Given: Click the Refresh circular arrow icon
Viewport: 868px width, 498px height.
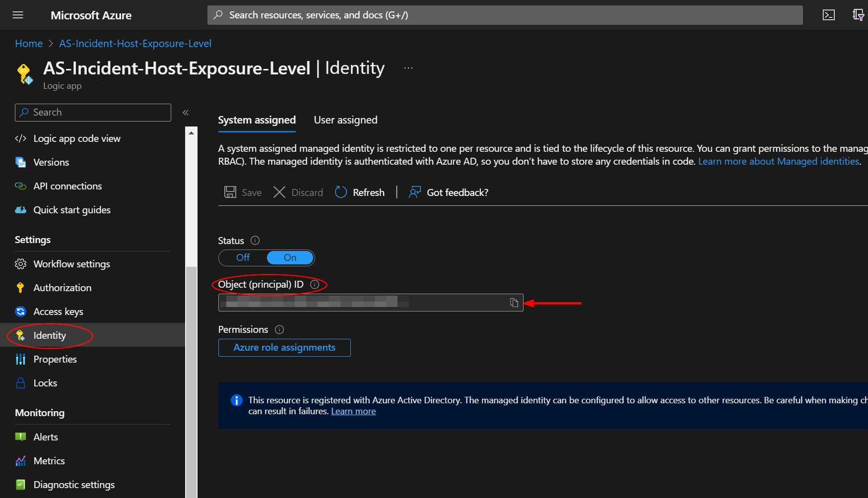Looking at the screenshot, I should pyautogui.click(x=341, y=192).
